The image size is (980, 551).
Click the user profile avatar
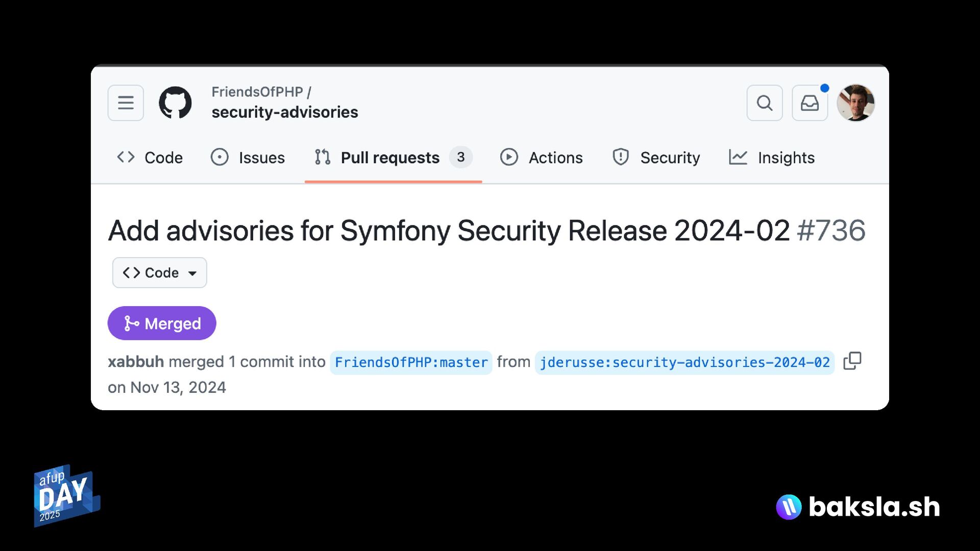(856, 103)
